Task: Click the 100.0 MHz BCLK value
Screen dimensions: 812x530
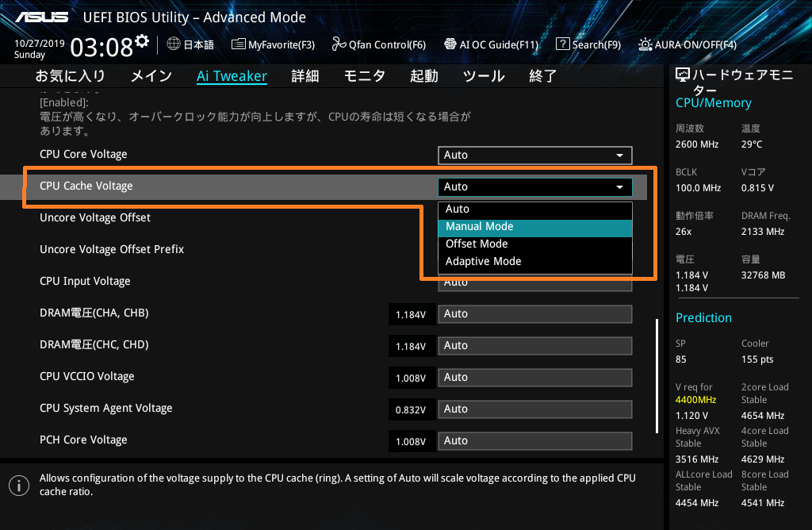Action: click(698, 188)
